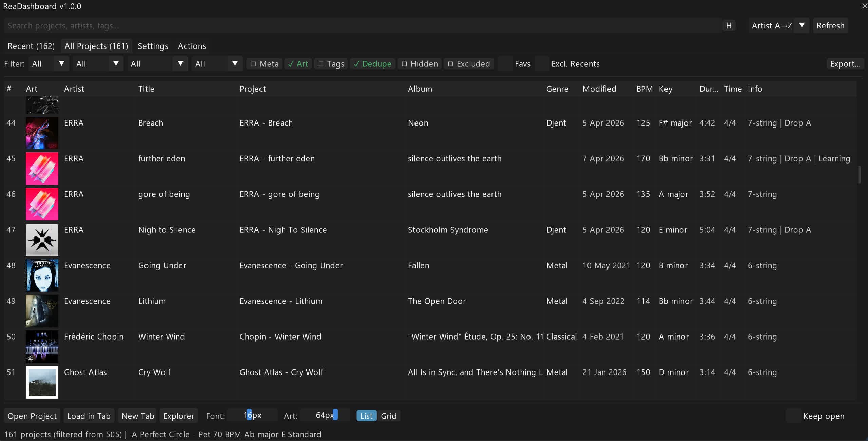Click the gore of being album art thumbnail
The image size is (868, 441).
pos(42,204)
